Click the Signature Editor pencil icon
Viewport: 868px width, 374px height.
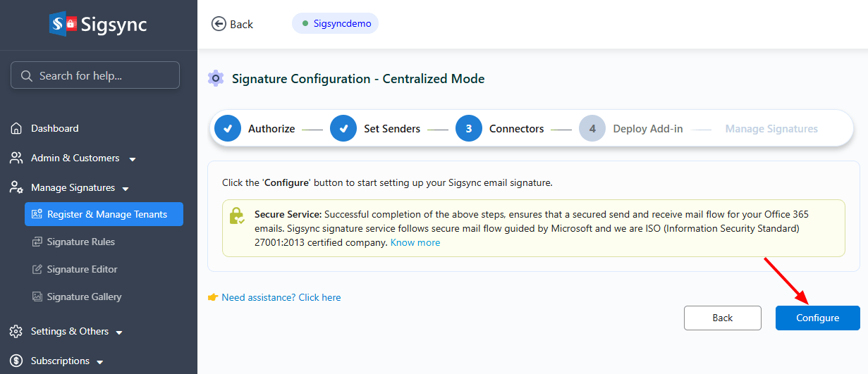pos(37,269)
